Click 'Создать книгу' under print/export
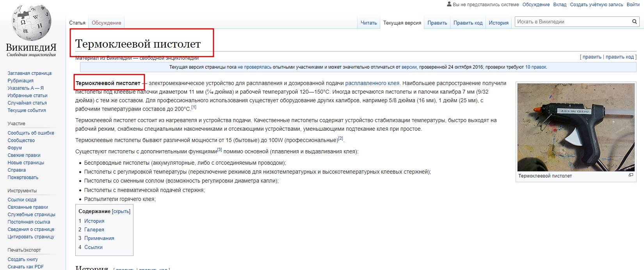 pos(23,259)
